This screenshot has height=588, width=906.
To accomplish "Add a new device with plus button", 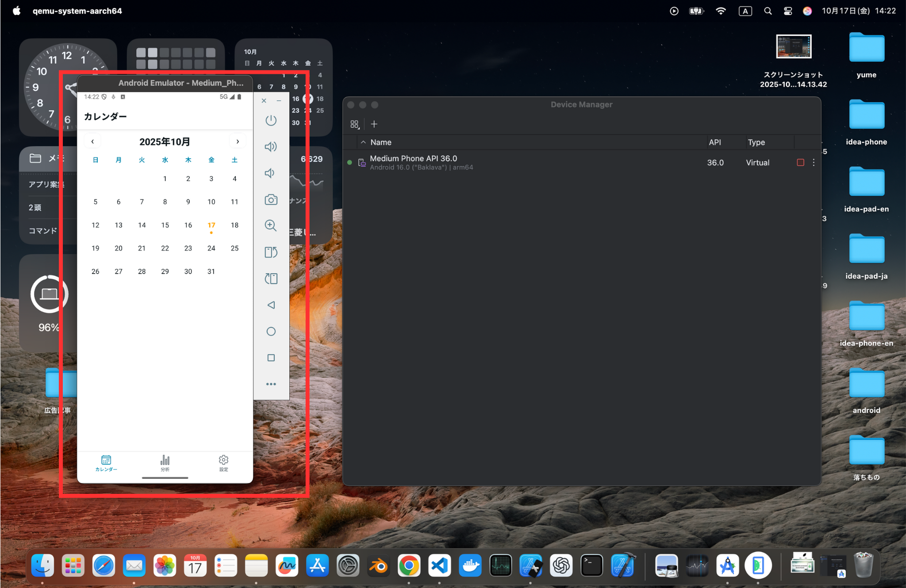I will pyautogui.click(x=374, y=124).
